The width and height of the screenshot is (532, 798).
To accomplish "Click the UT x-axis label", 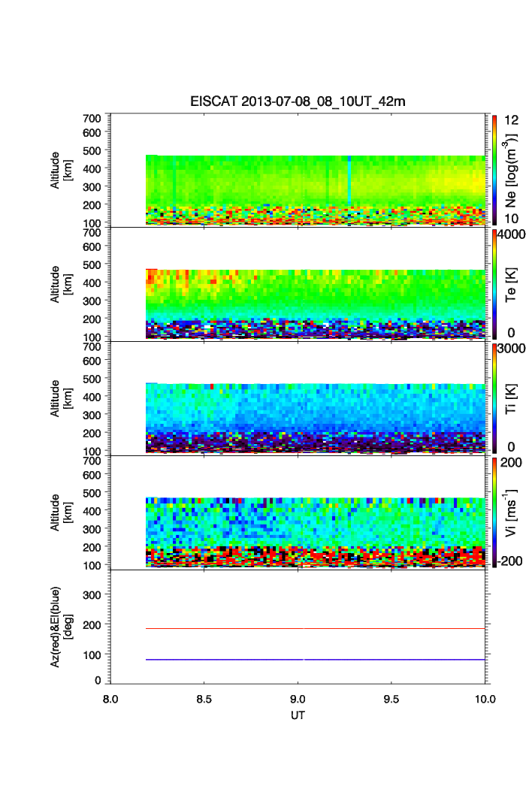I will tap(298, 715).
